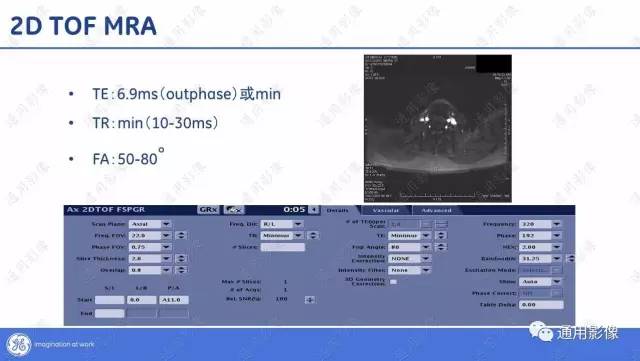Click the Slice Thickness stepper arrows

181,258
